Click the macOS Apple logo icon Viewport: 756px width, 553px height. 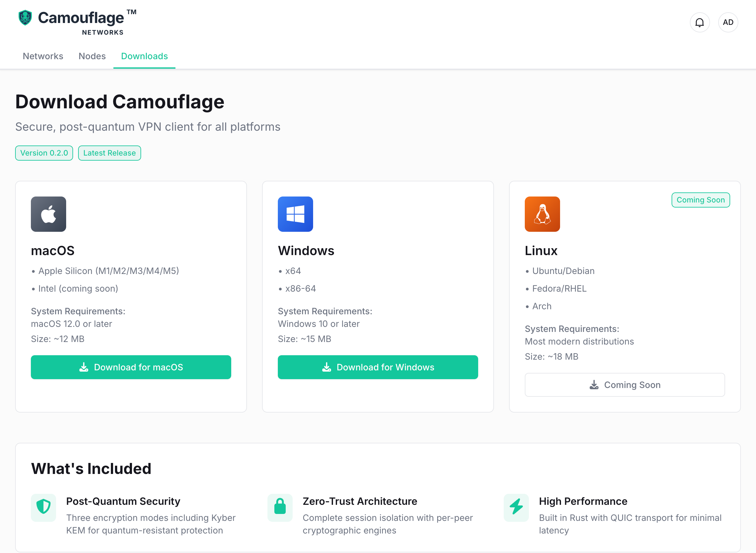[x=49, y=214]
